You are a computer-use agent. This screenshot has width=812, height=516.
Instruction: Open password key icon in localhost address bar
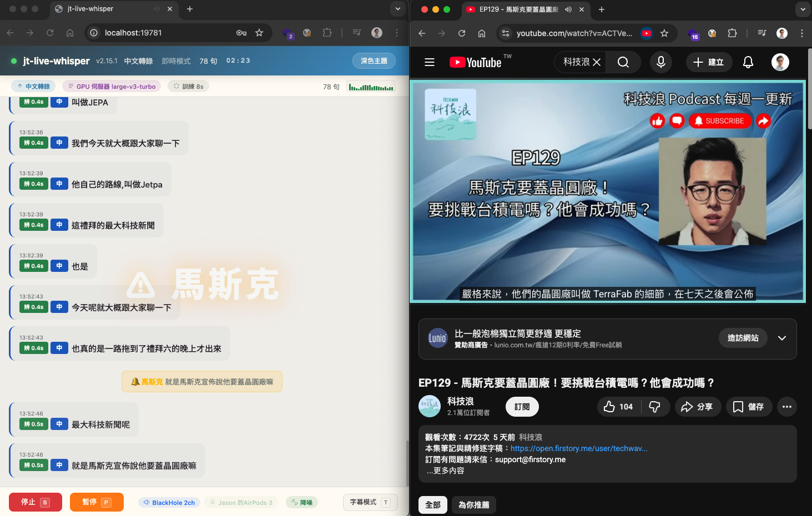tap(241, 33)
